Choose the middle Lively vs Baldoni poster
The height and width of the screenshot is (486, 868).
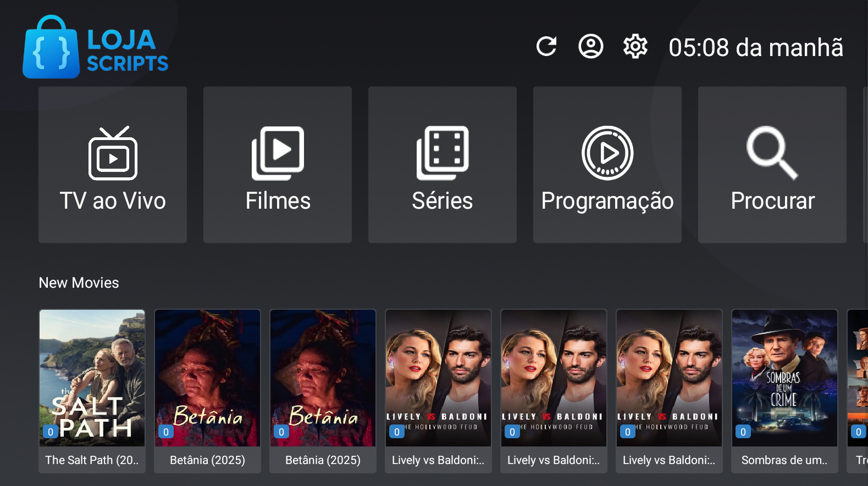pos(554,379)
